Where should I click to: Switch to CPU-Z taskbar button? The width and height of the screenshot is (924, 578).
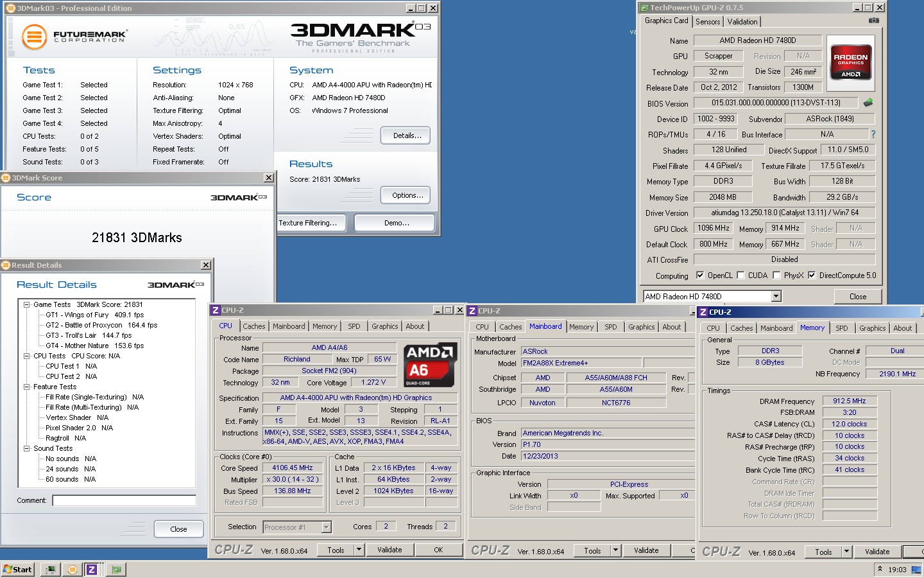point(92,569)
